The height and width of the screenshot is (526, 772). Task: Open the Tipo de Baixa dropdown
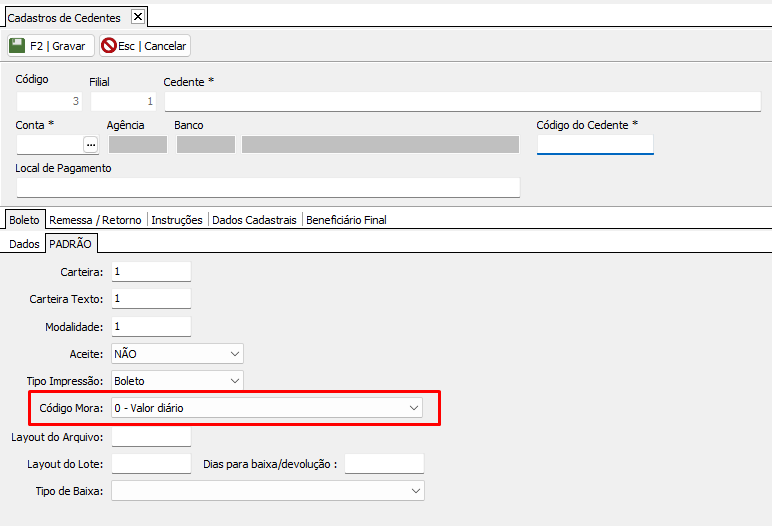(x=414, y=491)
